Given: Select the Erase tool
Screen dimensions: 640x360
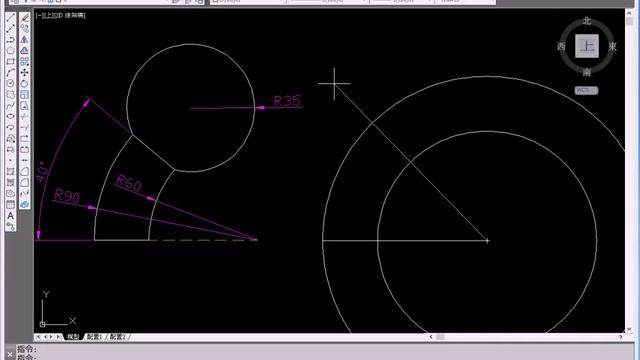Looking at the screenshot, I should coord(24,18).
